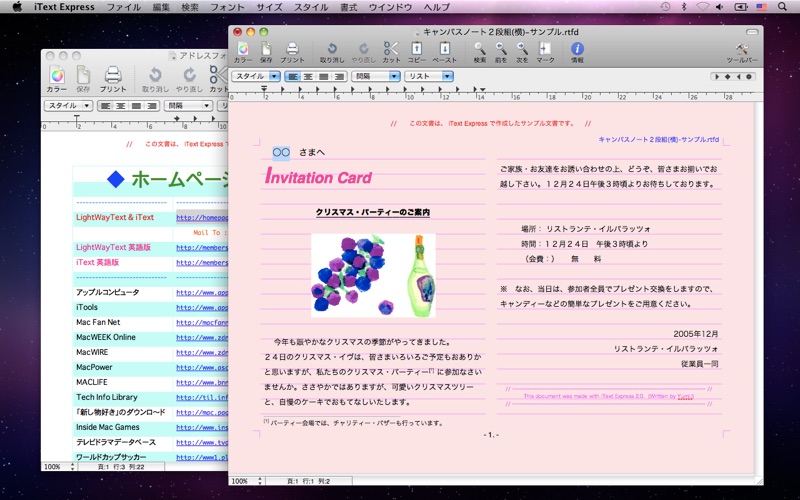The height and width of the screenshot is (500, 800).
Task: Click Redo (やり直し) in address window behind
Action: click(189, 79)
